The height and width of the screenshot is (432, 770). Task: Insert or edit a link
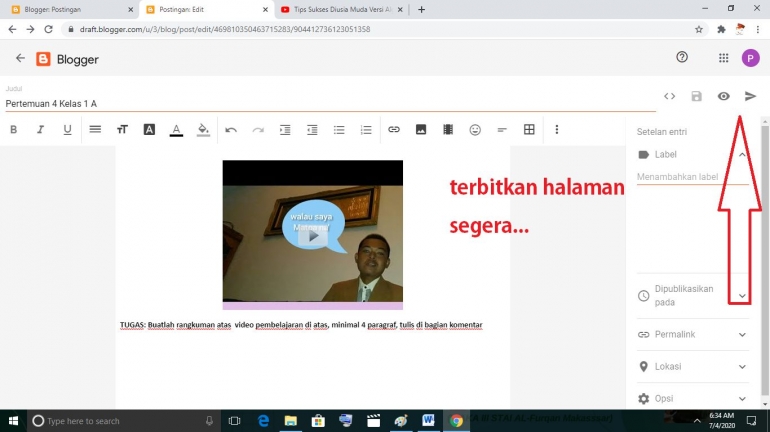394,130
